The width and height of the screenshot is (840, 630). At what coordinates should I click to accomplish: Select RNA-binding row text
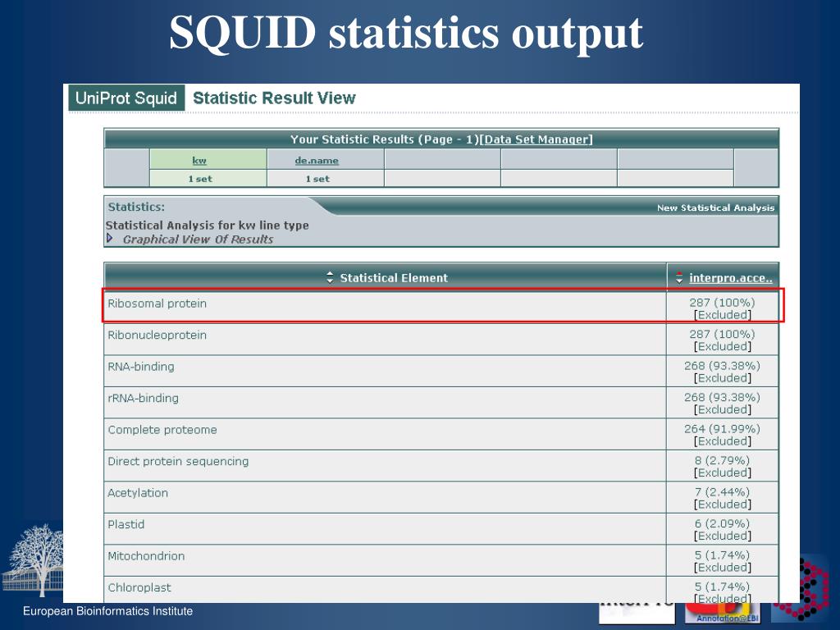pos(141,367)
